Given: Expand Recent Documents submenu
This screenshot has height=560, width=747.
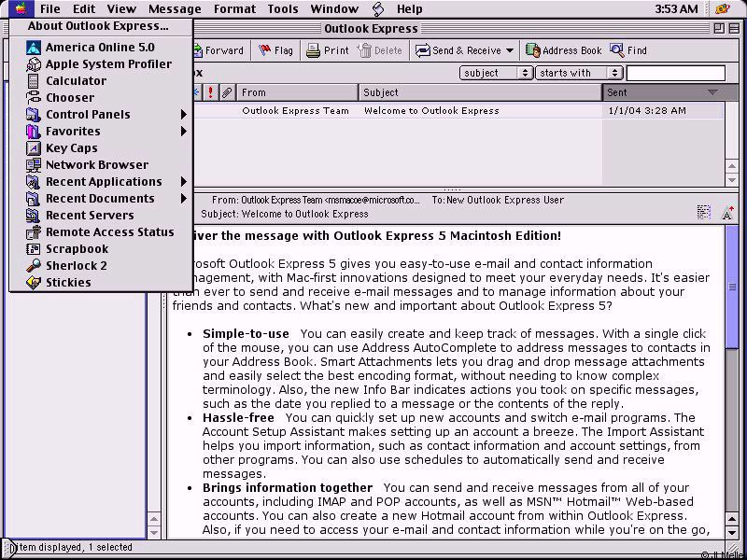Looking at the screenshot, I should point(184,199).
